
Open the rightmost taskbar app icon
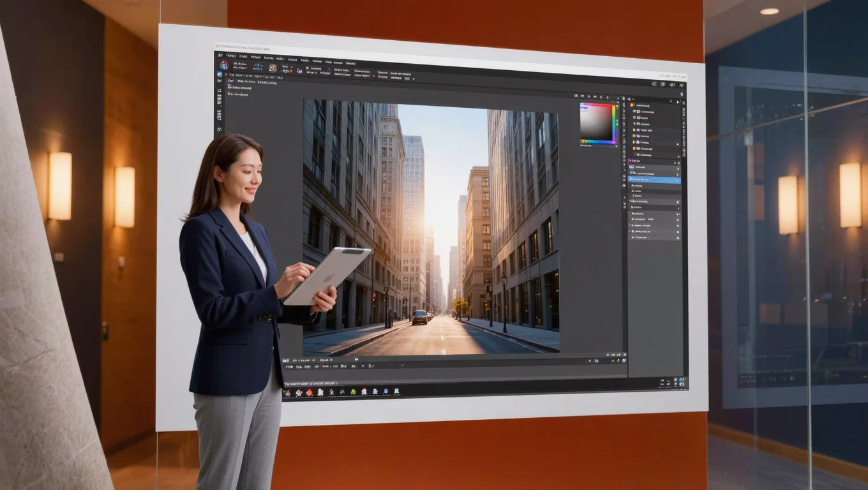[x=396, y=391]
